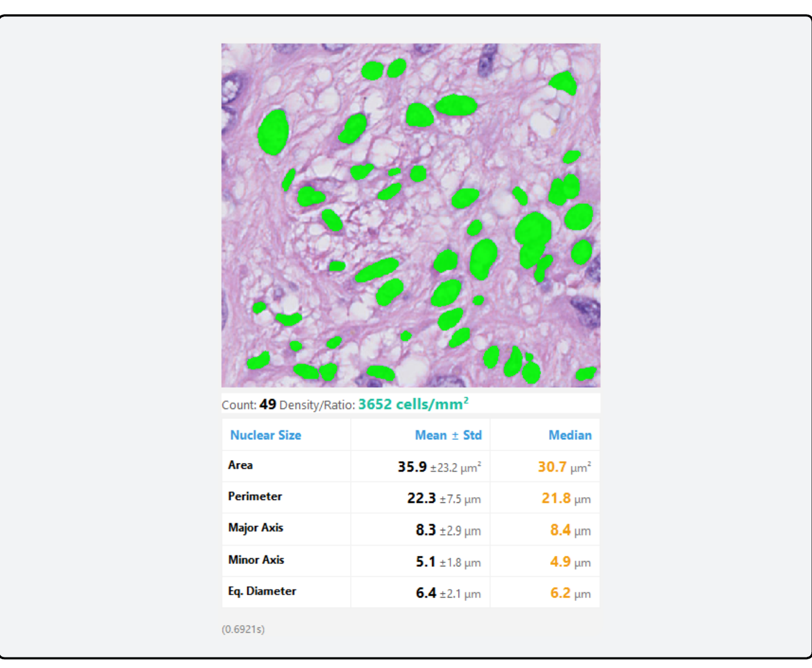Click the segmented histology image thumbnail
Image resolution: width=812 pixels, height=668 pixels.
[410, 215]
